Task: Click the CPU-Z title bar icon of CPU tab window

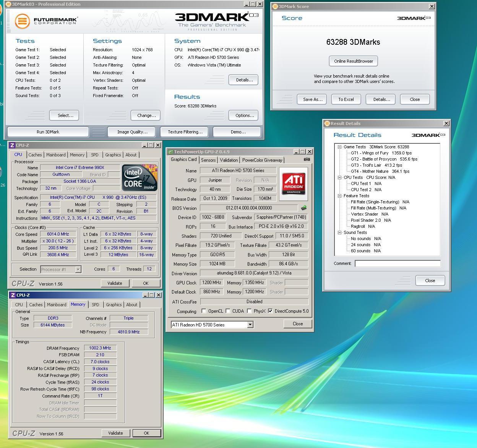Action: click(x=12, y=145)
